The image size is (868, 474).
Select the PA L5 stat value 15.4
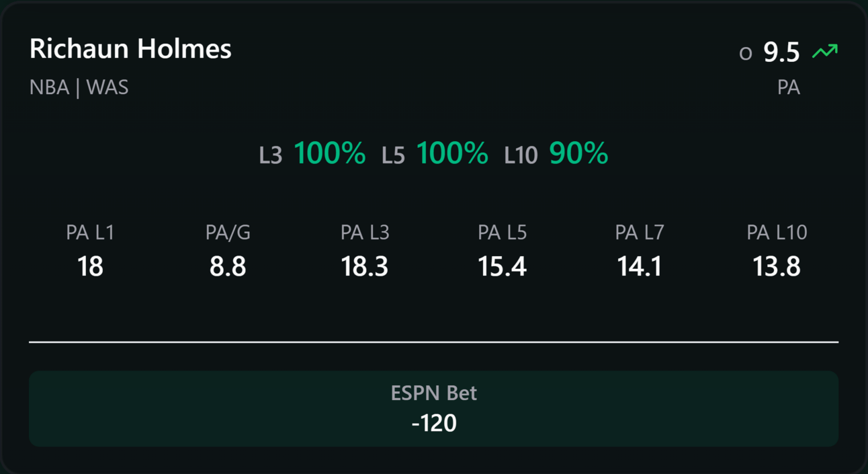click(x=502, y=267)
